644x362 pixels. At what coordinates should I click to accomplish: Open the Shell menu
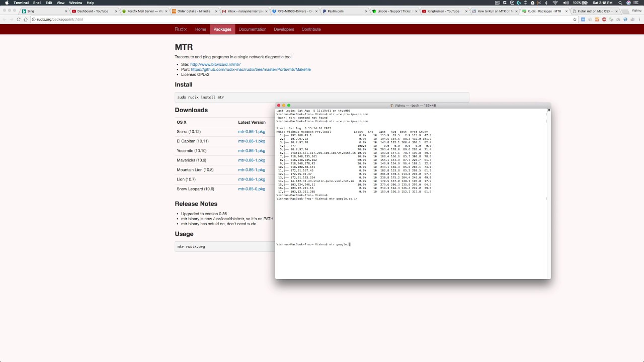tap(37, 3)
